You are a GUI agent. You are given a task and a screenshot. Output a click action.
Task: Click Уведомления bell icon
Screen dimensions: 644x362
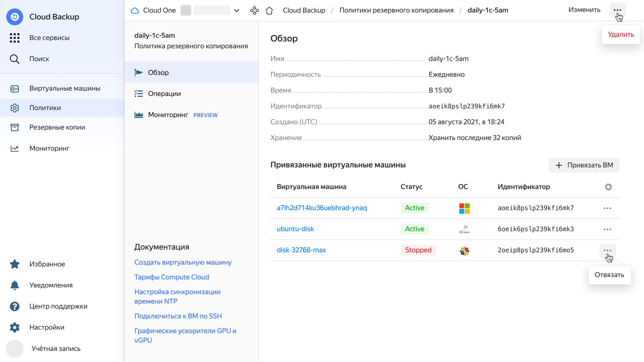[x=15, y=285]
